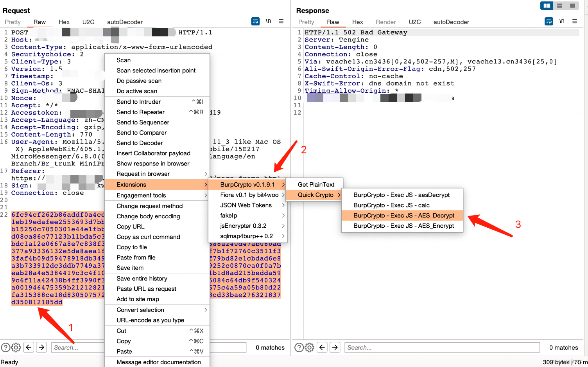Go to previous match in Request
The width and height of the screenshot is (588, 367).
click(29, 347)
